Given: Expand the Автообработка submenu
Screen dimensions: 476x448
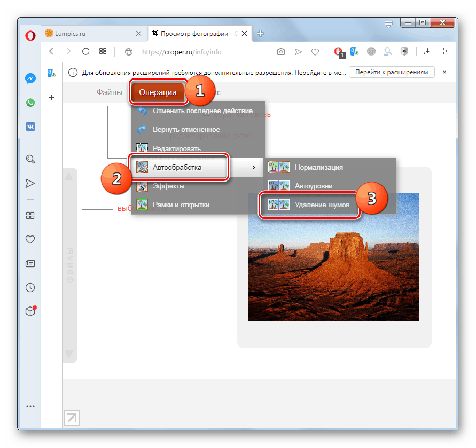Looking at the screenshot, I should pyautogui.click(x=197, y=167).
